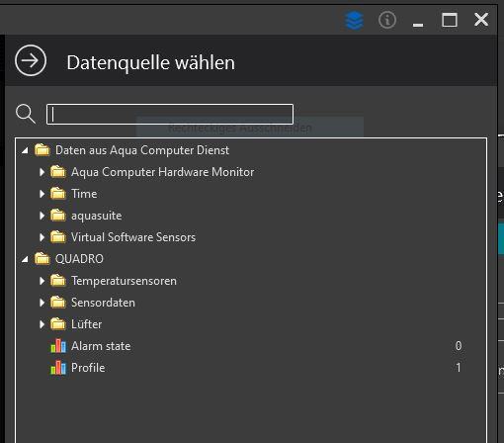
Task: Click the QUADRO folder icon
Action: tap(42, 259)
